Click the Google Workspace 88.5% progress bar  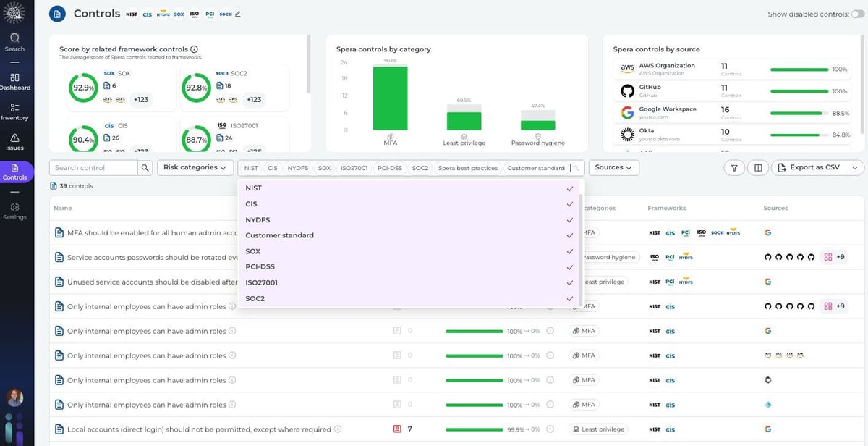[799, 114]
